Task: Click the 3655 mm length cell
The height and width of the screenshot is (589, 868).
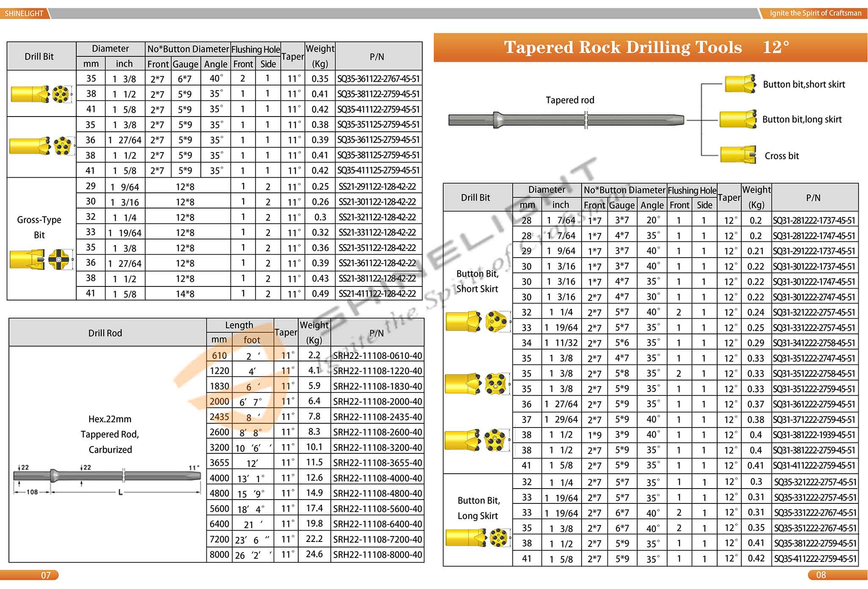Action: click(x=219, y=463)
